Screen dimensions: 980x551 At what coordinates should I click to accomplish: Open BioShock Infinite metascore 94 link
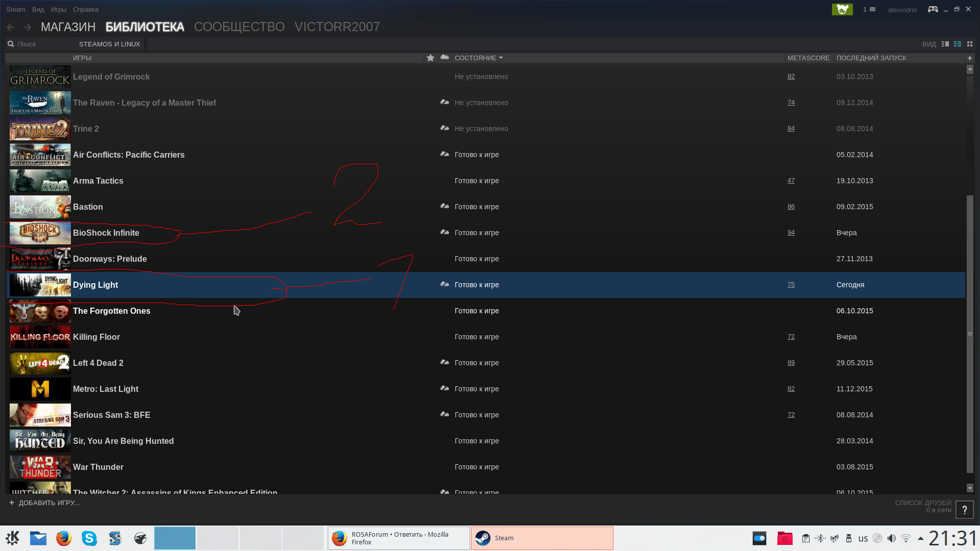coord(791,233)
